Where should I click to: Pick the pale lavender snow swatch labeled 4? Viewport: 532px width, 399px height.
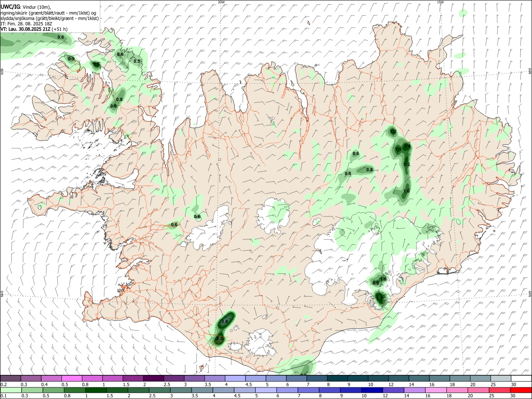point(235,379)
